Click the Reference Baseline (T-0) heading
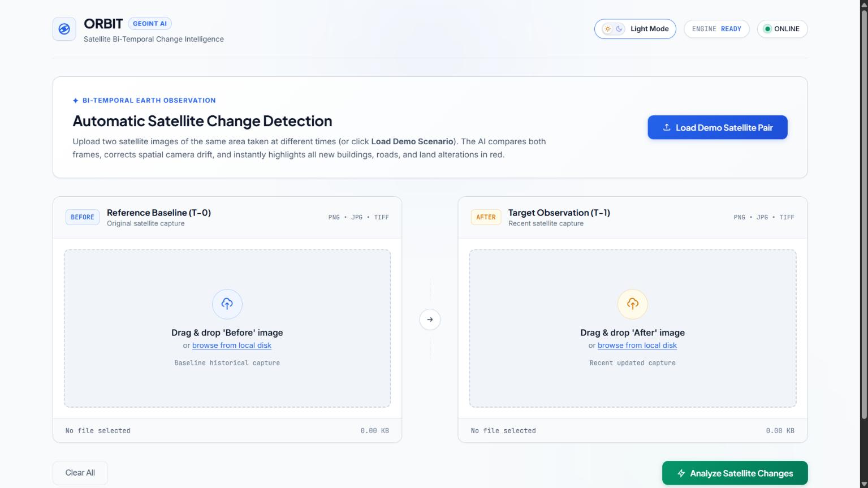The image size is (868, 488). click(x=159, y=213)
